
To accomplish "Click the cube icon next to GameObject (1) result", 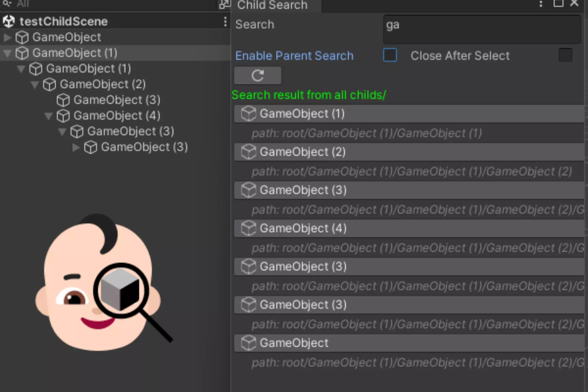I will pyautogui.click(x=248, y=114).
